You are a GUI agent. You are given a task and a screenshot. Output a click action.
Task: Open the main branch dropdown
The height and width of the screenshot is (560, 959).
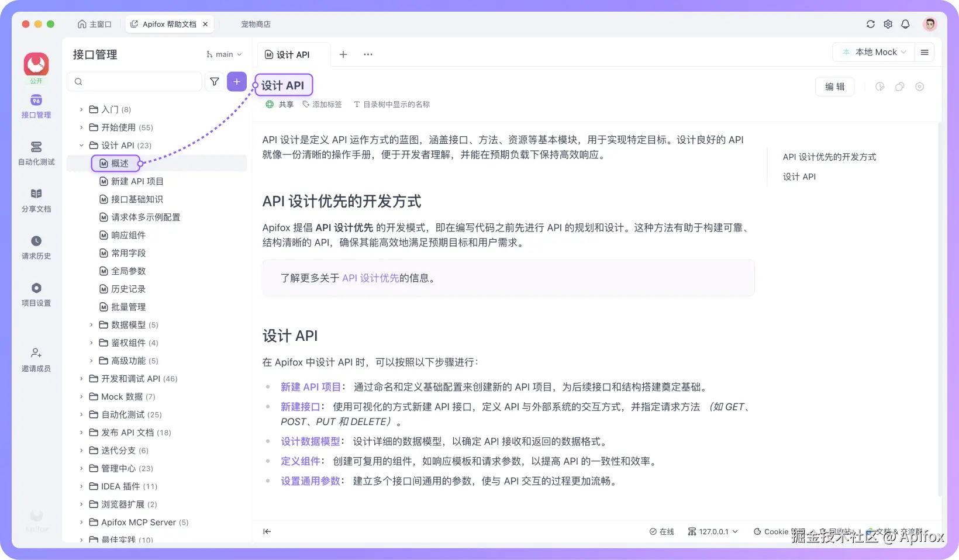pos(224,54)
